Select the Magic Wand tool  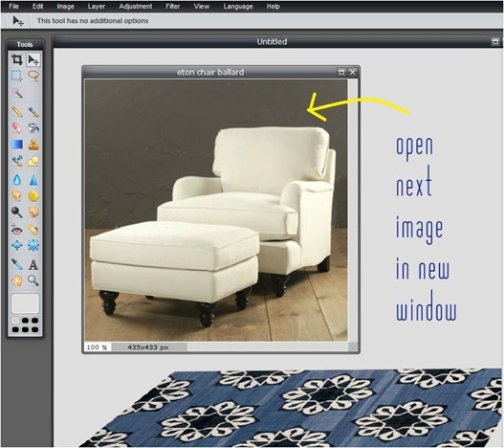[x=17, y=93]
